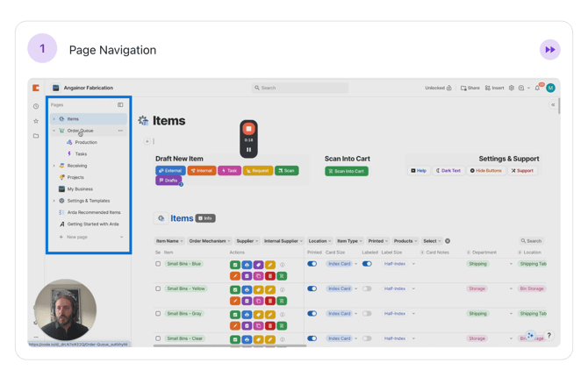Click the External draft item button

170,170
